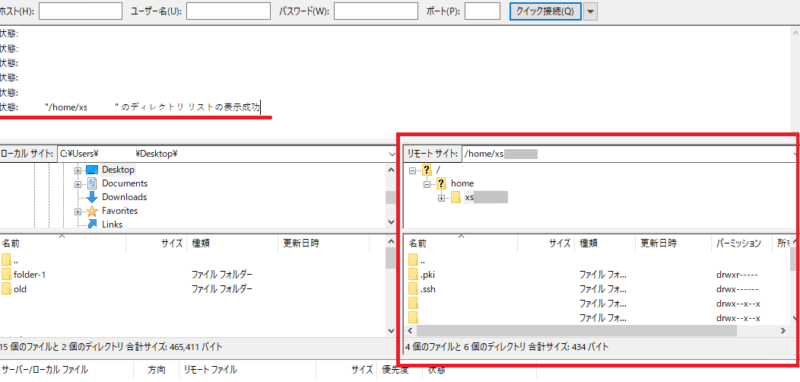Collapse the root / node in remote tree
800x382 pixels.
coord(412,170)
